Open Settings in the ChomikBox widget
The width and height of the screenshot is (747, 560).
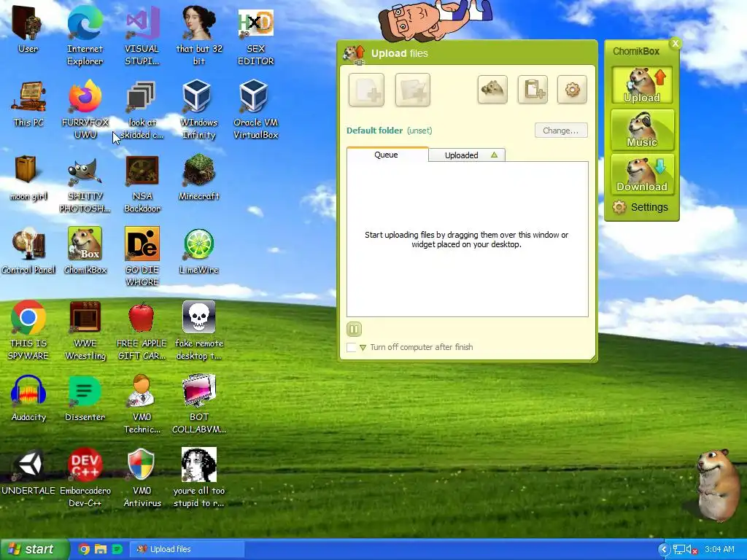point(640,207)
